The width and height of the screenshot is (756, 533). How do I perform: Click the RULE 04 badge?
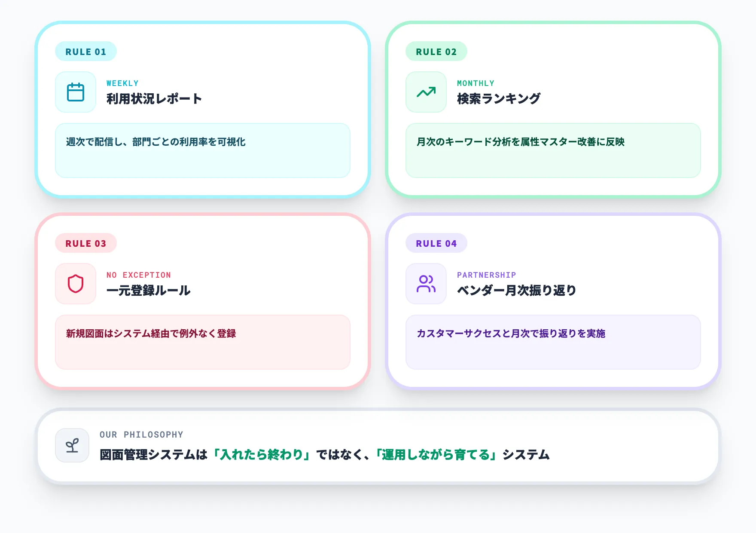point(436,243)
